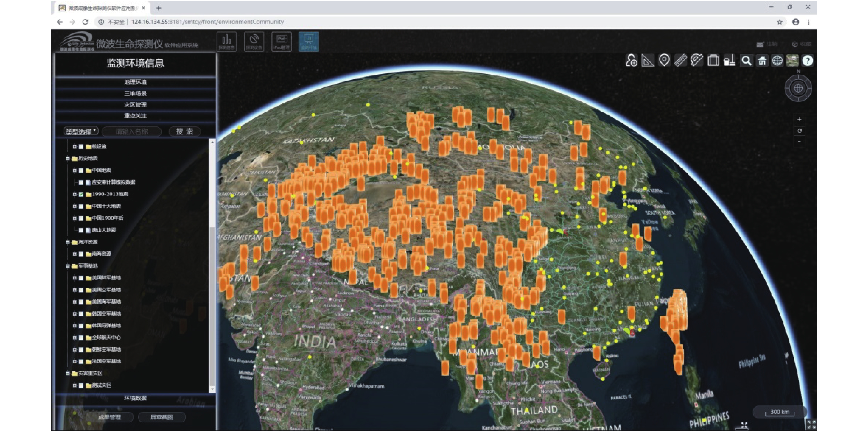
Task: Open the iPad管理 module
Action: pyautogui.click(x=281, y=42)
